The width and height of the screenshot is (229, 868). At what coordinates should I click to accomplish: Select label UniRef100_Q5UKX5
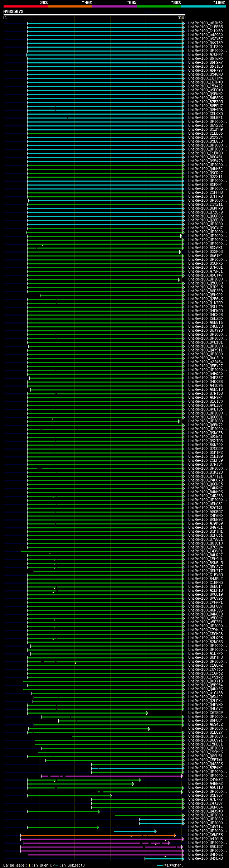coord(205,264)
